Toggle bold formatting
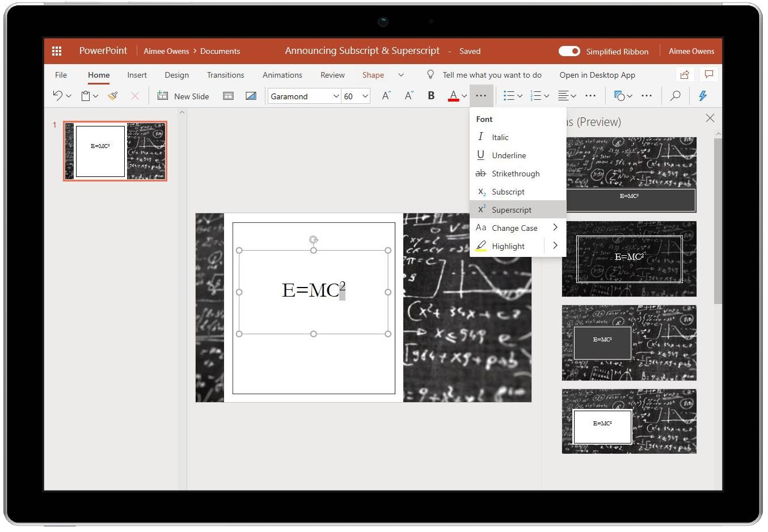Image resolution: width=768 pixels, height=532 pixels. [431, 96]
